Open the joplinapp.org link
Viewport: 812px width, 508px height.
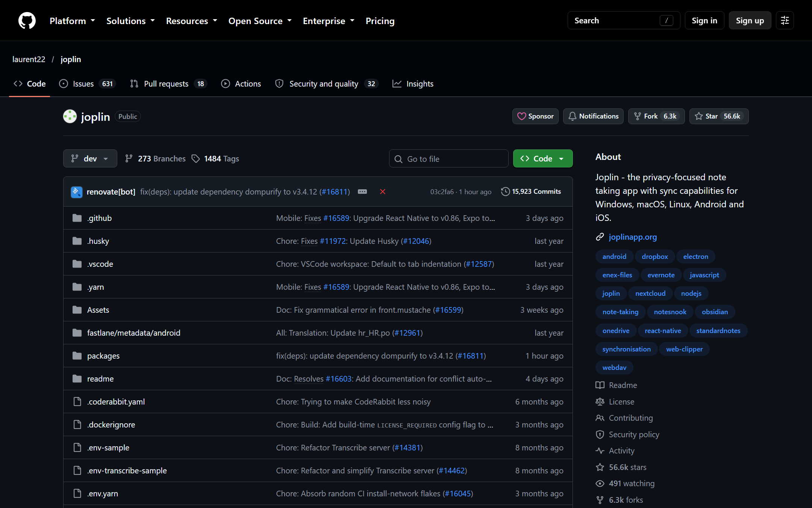coord(633,237)
